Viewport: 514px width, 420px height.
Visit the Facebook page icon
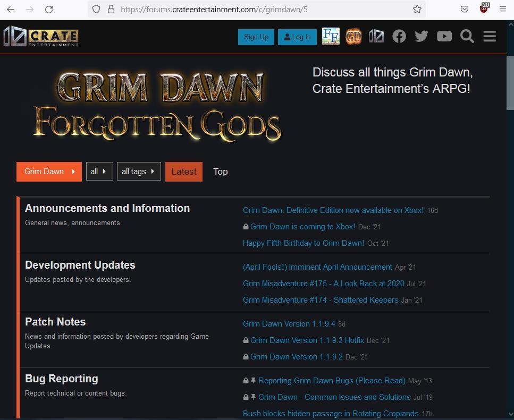(399, 36)
